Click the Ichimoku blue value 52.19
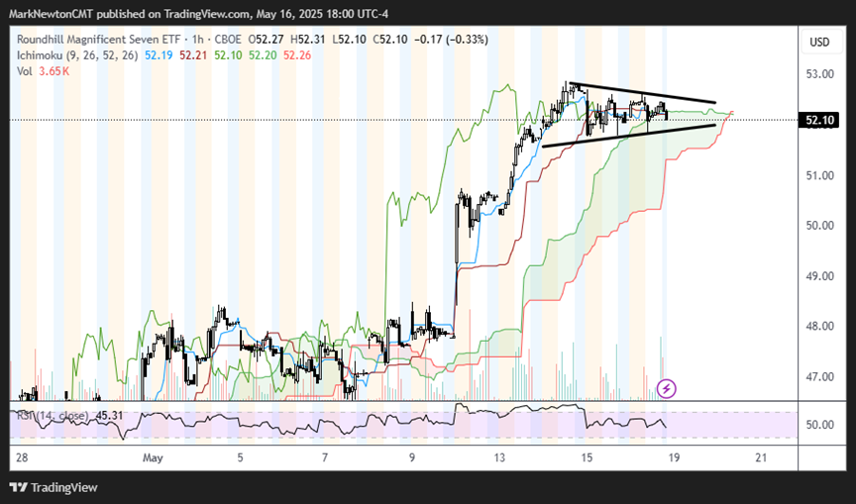The width and height of the screenshot is (856, 504). 158,55
